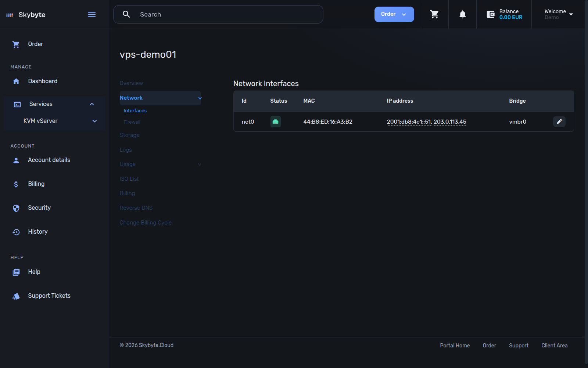Click IPv6 address 2001:db8:4c1::51
This screenshot has width=588, height=368.
409,122
